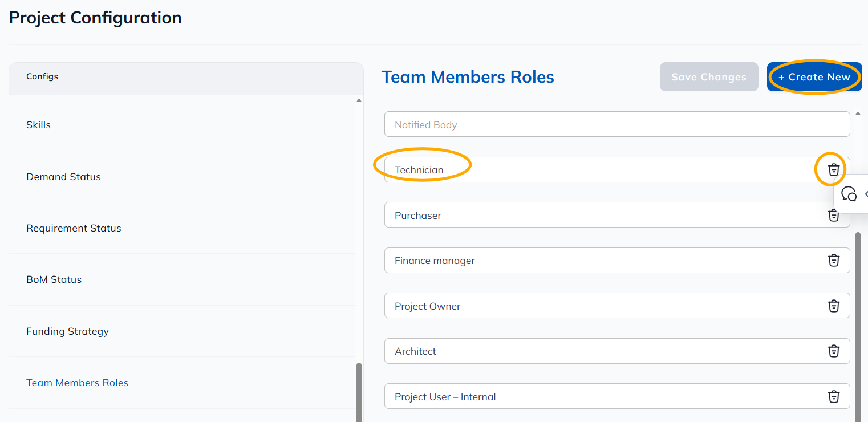Edit the Architect role field

[617, 351]
